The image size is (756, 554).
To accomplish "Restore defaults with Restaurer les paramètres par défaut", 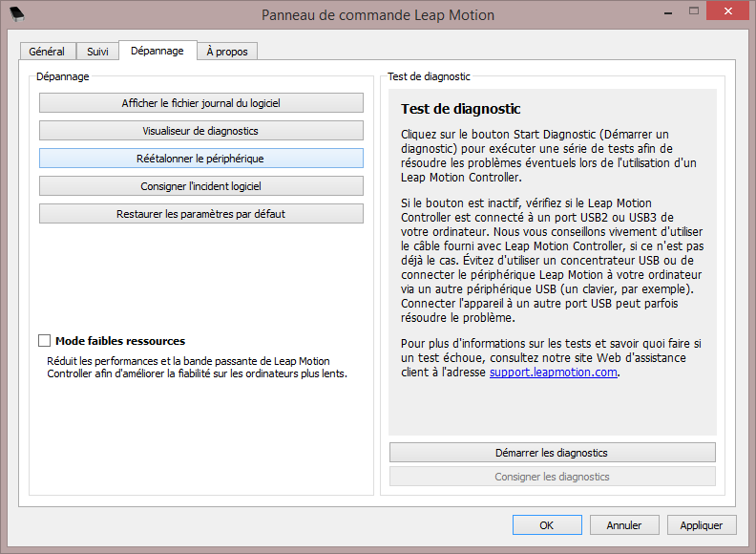I will click(x=200, y=214).
